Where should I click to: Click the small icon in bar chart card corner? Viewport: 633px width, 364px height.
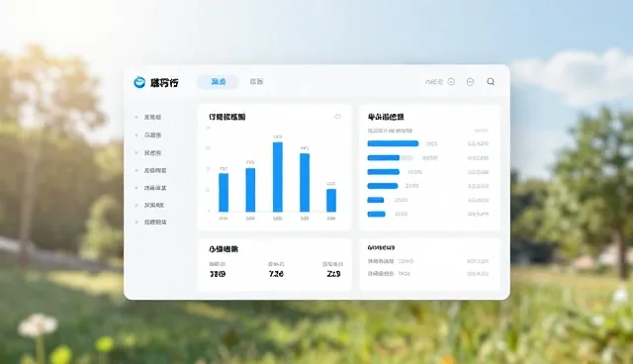[337, 117]
